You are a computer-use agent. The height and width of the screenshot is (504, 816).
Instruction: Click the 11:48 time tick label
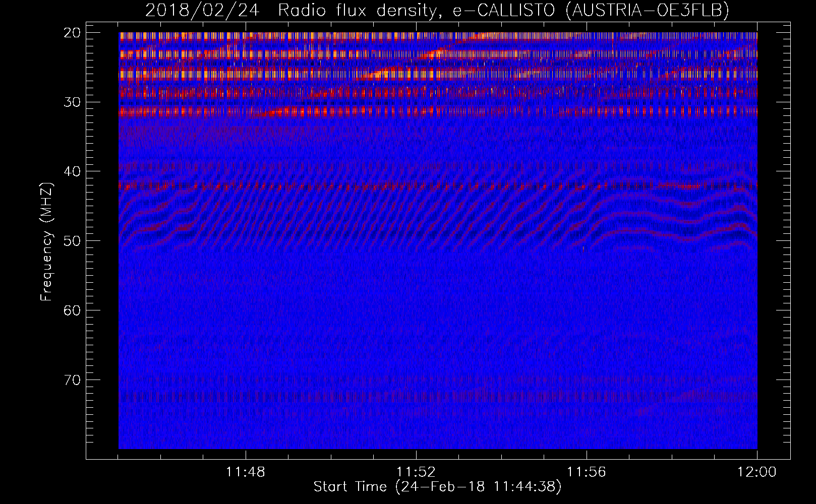246,472
